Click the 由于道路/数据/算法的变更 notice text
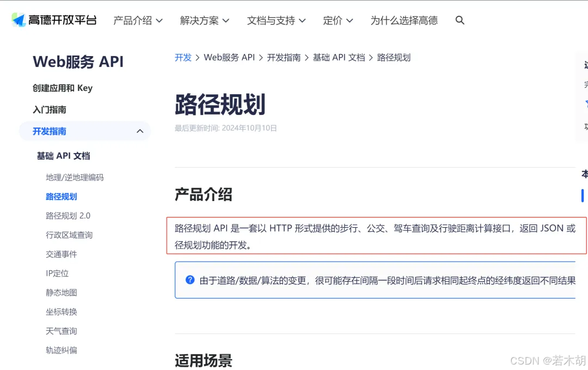588x370 pixels. 388,280
